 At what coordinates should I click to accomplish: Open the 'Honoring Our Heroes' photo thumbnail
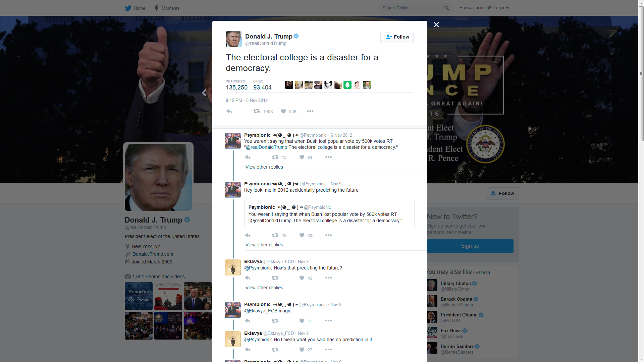tap(139, 296)
